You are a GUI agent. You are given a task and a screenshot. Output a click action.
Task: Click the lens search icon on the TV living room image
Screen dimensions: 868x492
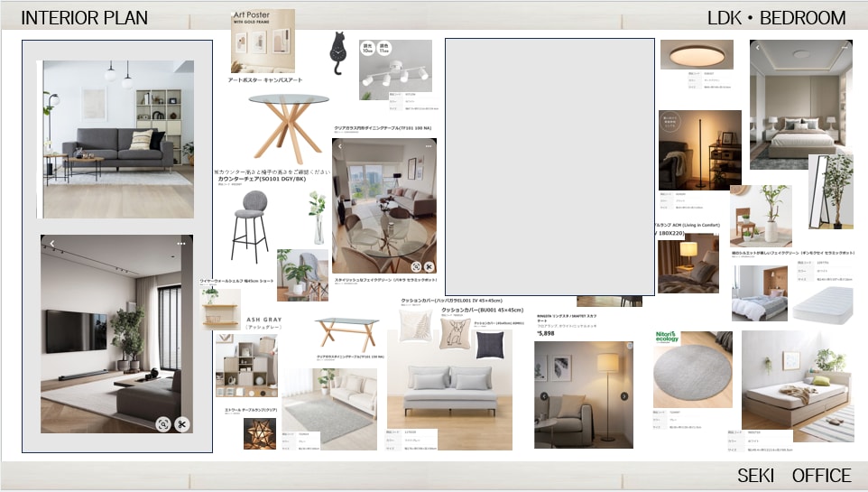click(x=162, y=424)
